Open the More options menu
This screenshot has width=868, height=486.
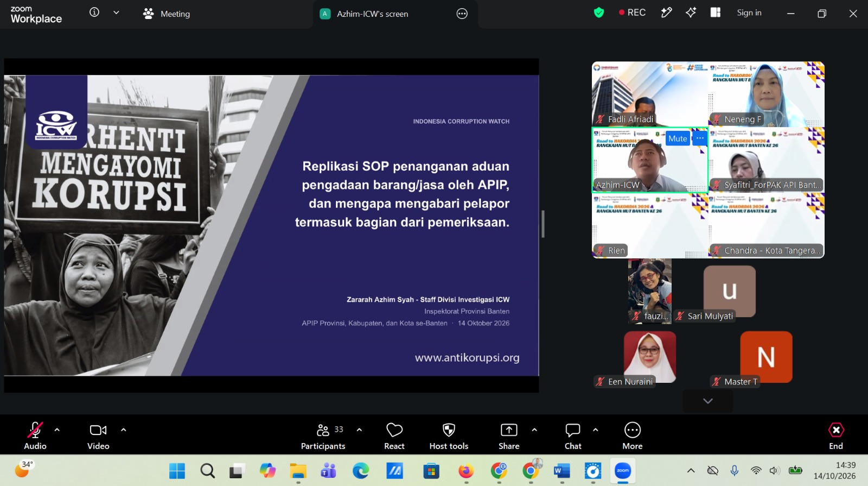(633, 435)
